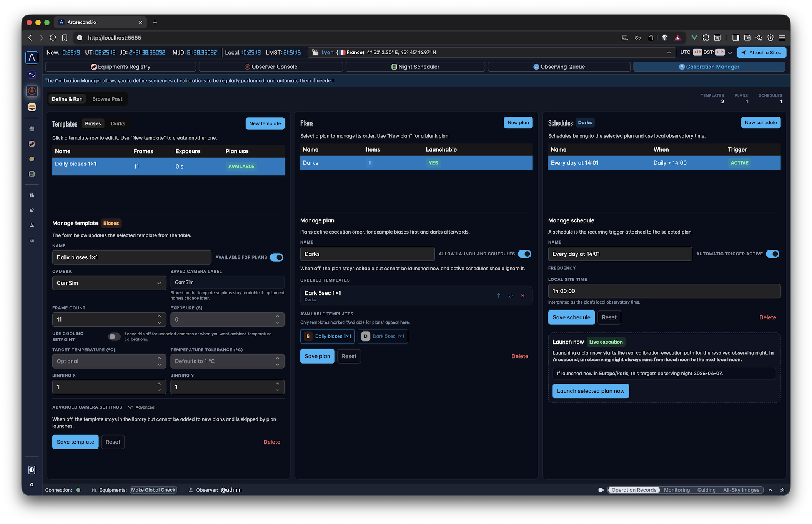Switch to the Observer Console tab

click(271, 67)
